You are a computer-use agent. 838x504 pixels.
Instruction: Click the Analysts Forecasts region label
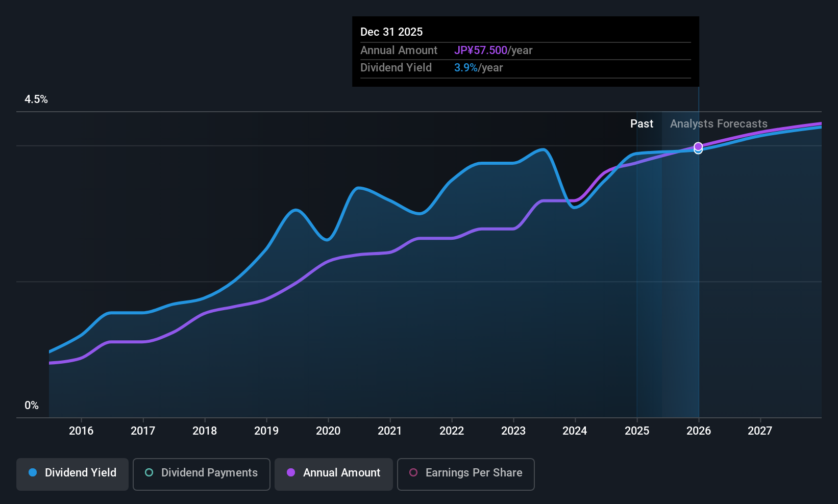click(719, 124)
